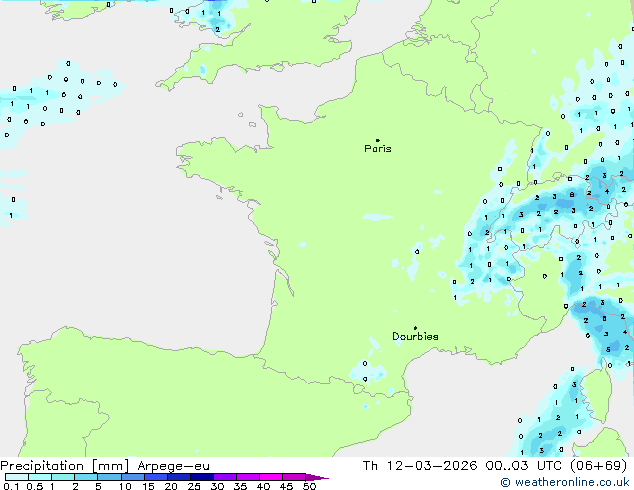Image resolution: width=634 pixels, height=490 pixels.
Task: Select the legend swatch between 40 and 45
Action: point(271,477)
